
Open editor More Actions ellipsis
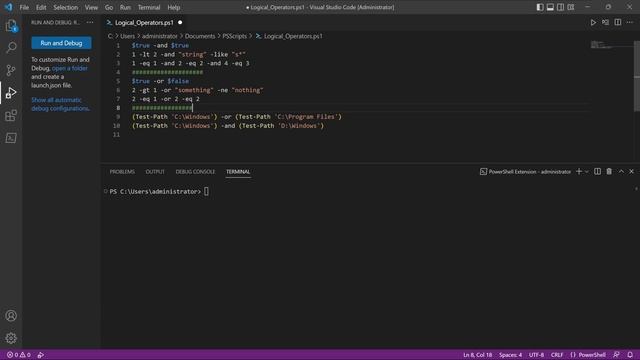630,22
